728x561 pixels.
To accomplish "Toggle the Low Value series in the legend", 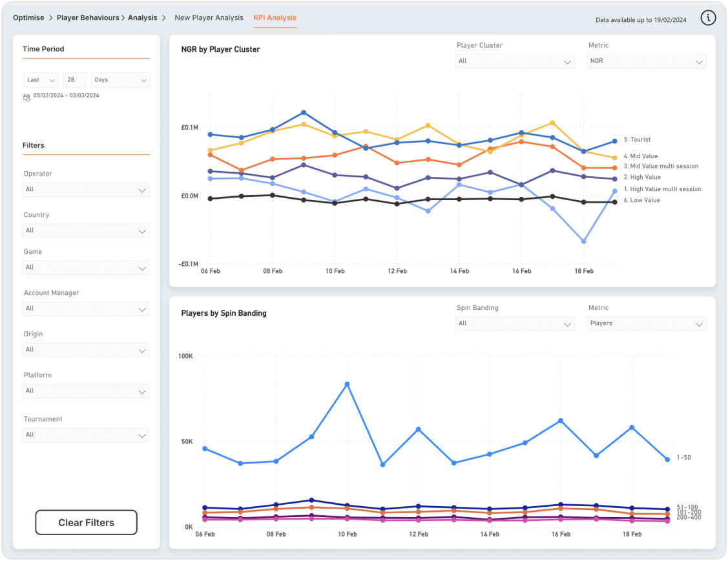I will tap(642, 200).
